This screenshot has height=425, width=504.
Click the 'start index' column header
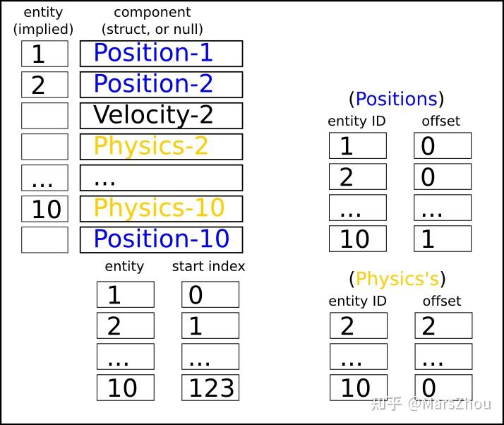pyautogui.click(x=209, y=266)
